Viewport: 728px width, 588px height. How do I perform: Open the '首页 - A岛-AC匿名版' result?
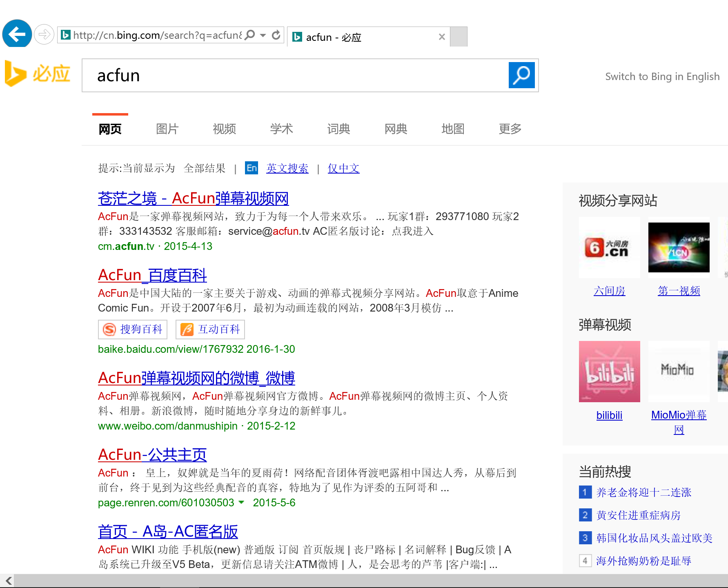click(168, 532)
